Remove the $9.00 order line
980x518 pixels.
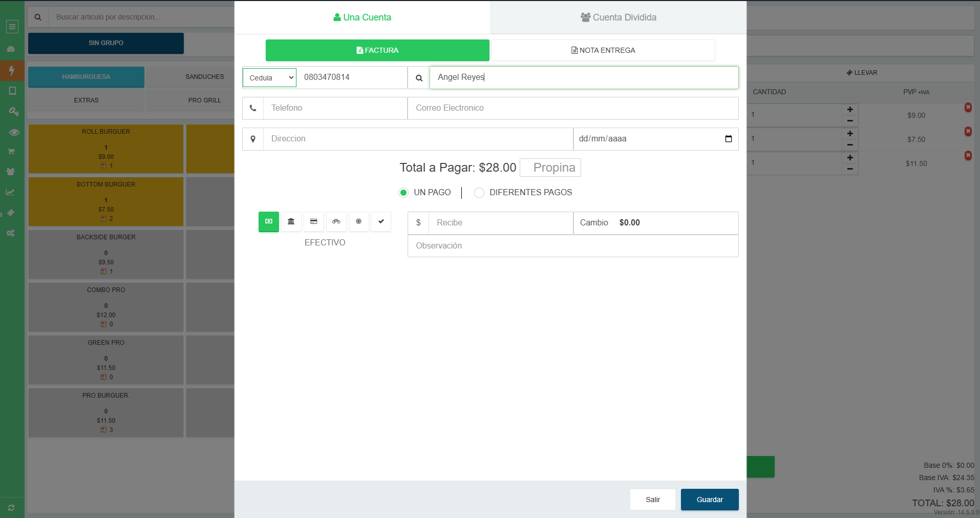point(968,107)
